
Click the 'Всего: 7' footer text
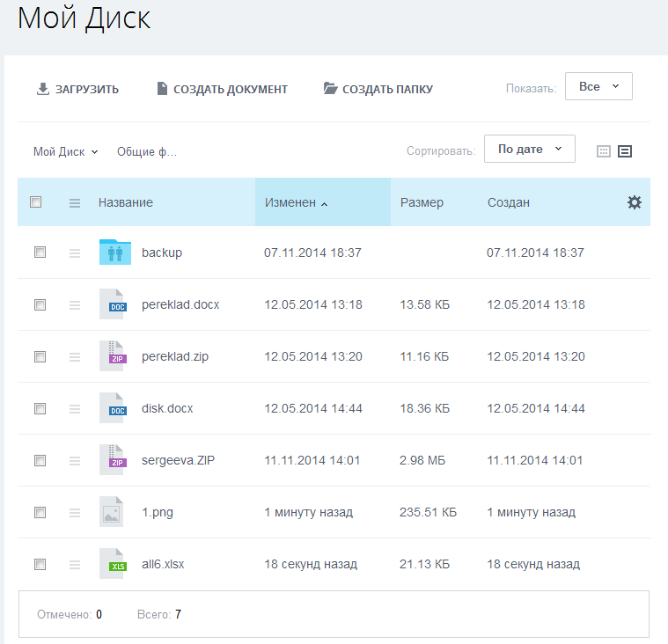click(159, 614)
